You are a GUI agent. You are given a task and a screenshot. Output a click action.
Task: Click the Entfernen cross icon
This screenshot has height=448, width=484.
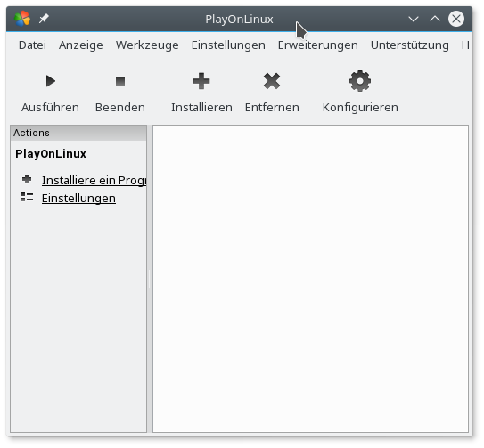click(272, 81)
